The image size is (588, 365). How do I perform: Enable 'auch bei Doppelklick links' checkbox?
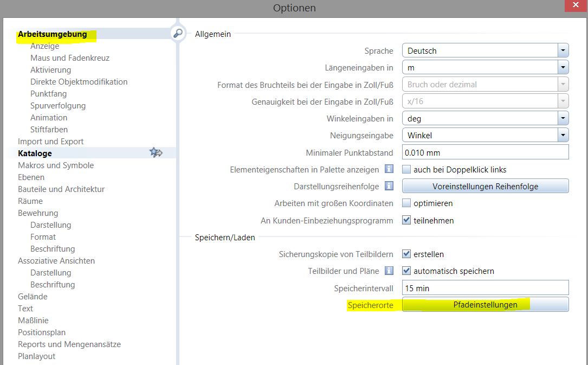[406, 170]
